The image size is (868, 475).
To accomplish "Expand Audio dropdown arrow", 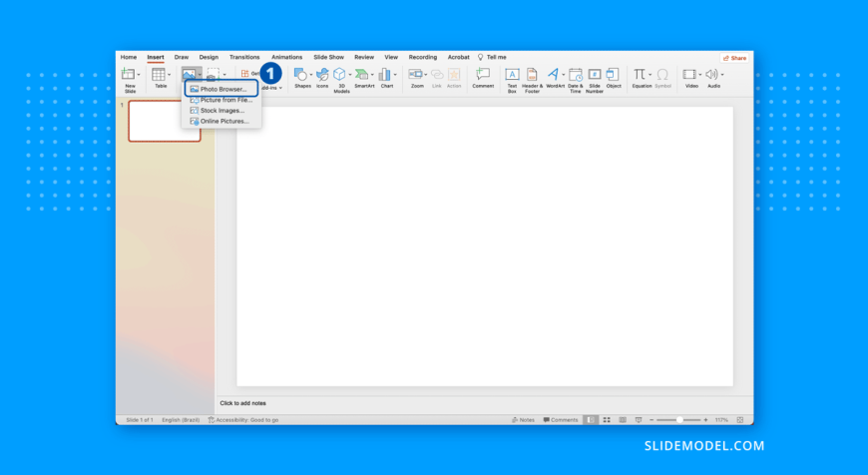I will pyautogui.click(x=722, y=75).
